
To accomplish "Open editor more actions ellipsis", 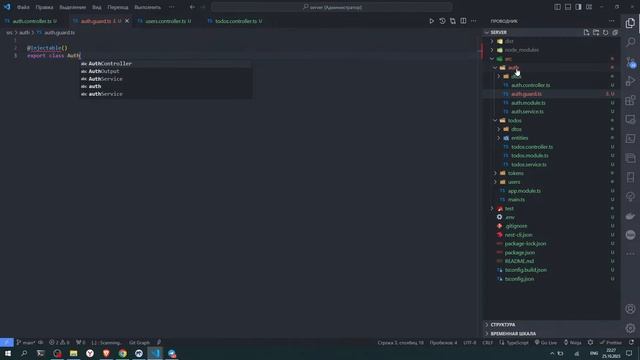I will click(x=473, y=21).
